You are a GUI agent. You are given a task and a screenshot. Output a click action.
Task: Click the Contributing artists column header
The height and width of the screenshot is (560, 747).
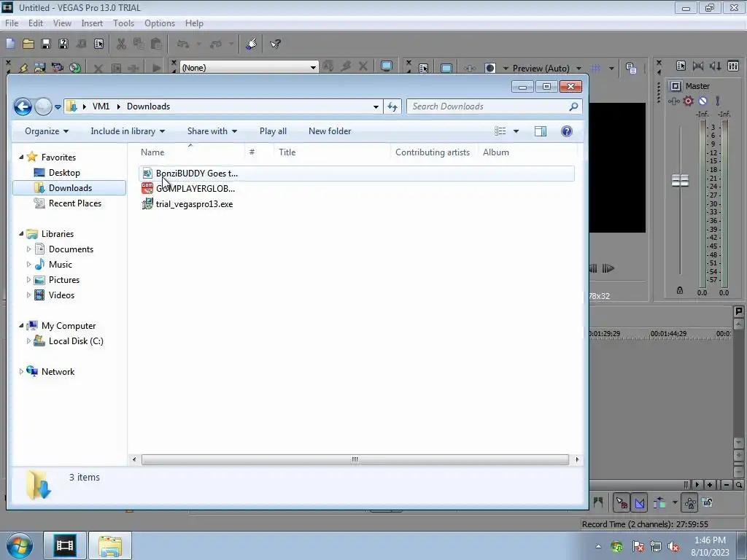[433, 152]
